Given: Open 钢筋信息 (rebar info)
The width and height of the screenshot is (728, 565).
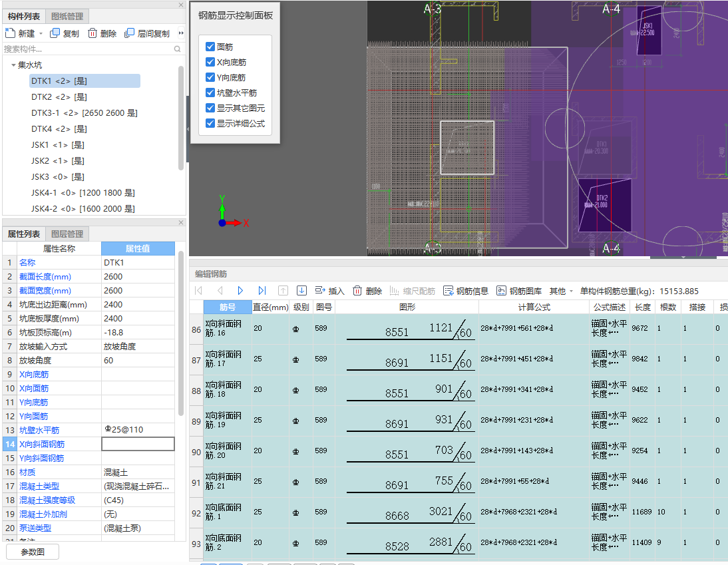Looking at the screenshot, I should point(466,291).
